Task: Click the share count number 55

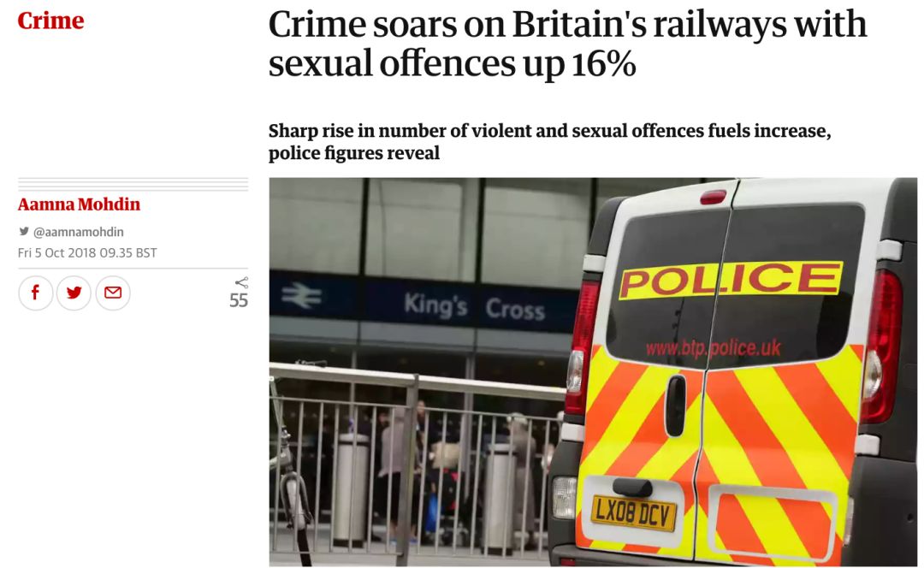Action: click(239, 300)
